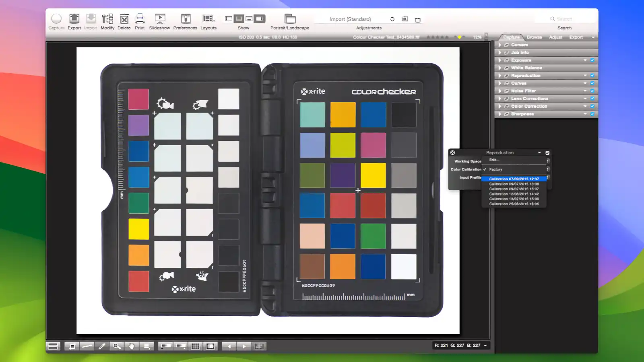Choose Calibration 12/08/2015 14:42 from list
The height and width of the screenshot is (362, 644).
pyautogui.click(x=514, y=194)
